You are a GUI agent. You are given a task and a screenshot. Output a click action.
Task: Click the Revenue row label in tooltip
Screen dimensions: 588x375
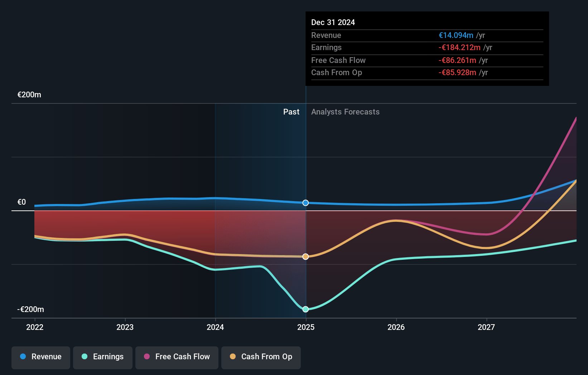326,35
